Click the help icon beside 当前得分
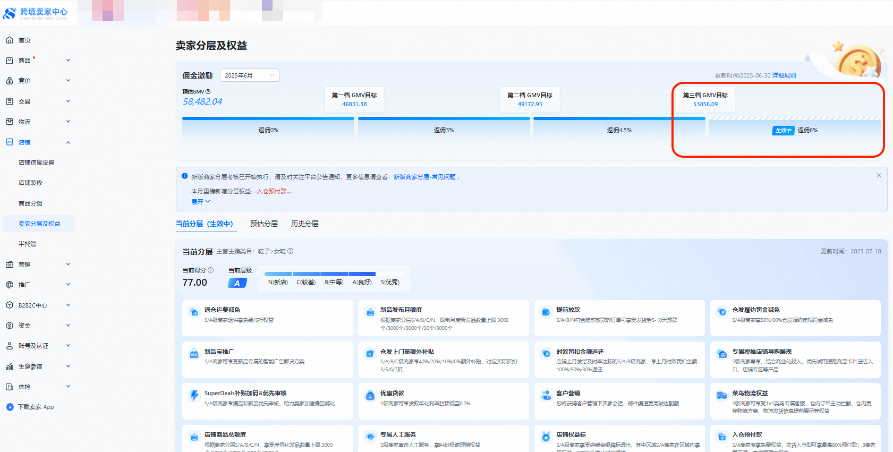The width and height of the screenshot is (893, 452). (208, 270)
